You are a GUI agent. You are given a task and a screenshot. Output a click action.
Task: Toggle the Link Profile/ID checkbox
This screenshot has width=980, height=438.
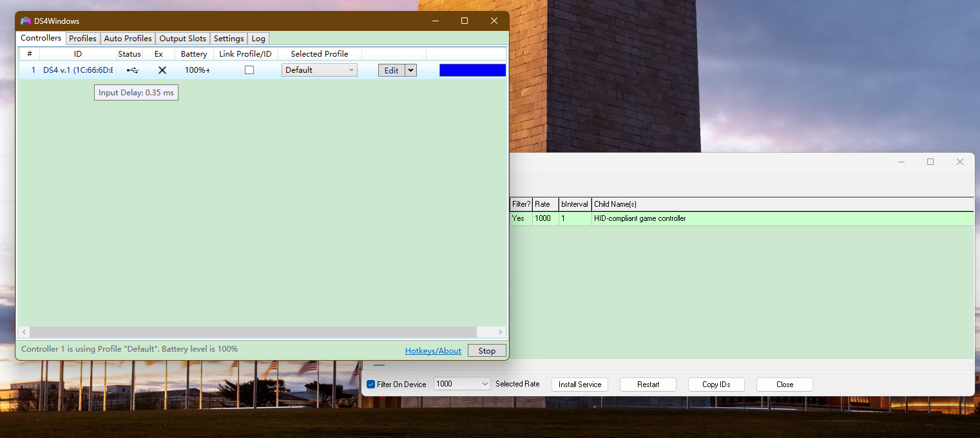pos(249,70)
